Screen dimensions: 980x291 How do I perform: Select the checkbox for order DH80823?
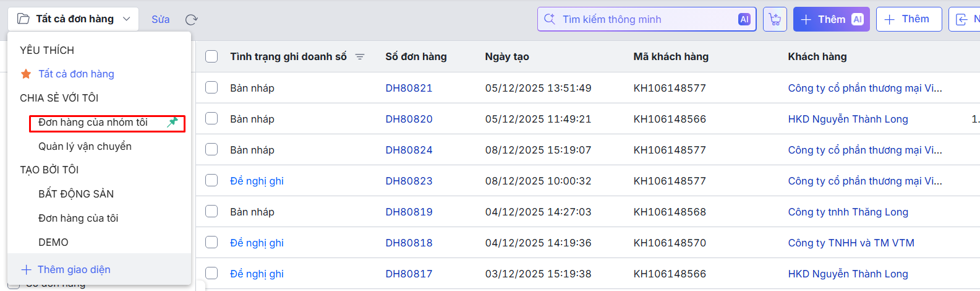[211, 181]
